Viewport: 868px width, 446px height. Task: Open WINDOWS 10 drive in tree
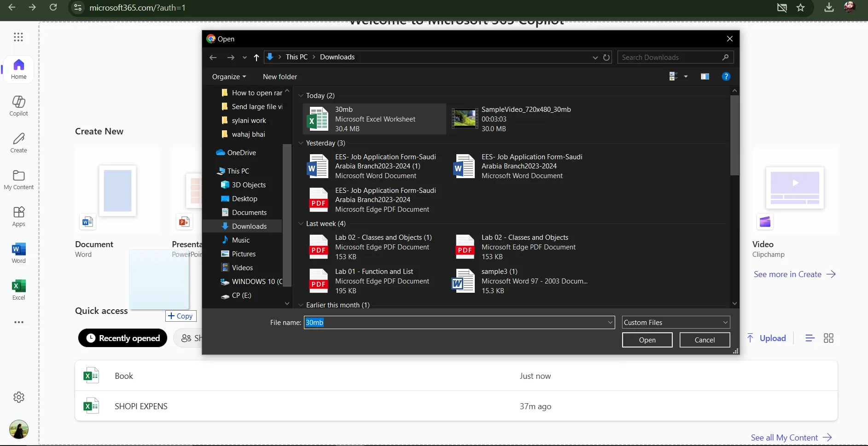coord(257,282)
